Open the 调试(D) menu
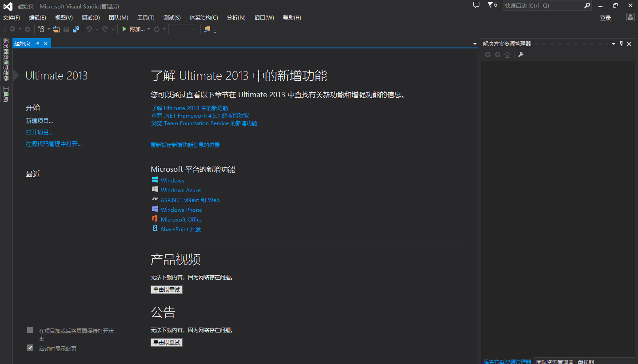 91,18
